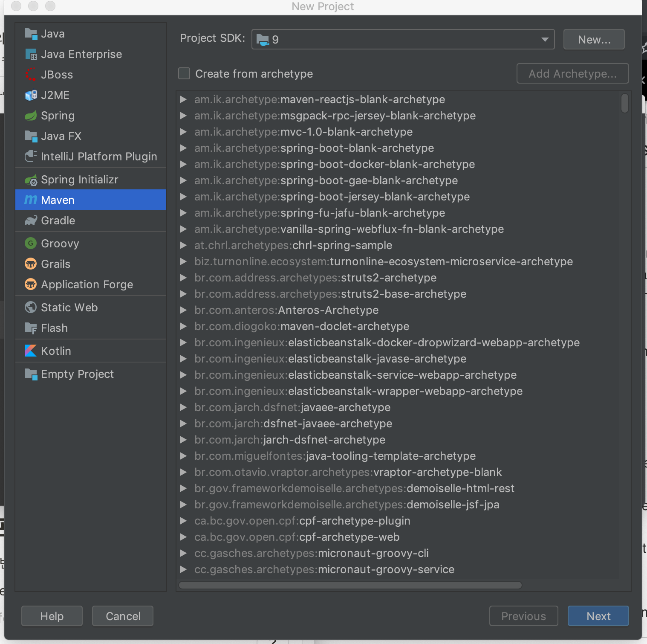Expand cpf-archetype-web node

pos(183,537)
